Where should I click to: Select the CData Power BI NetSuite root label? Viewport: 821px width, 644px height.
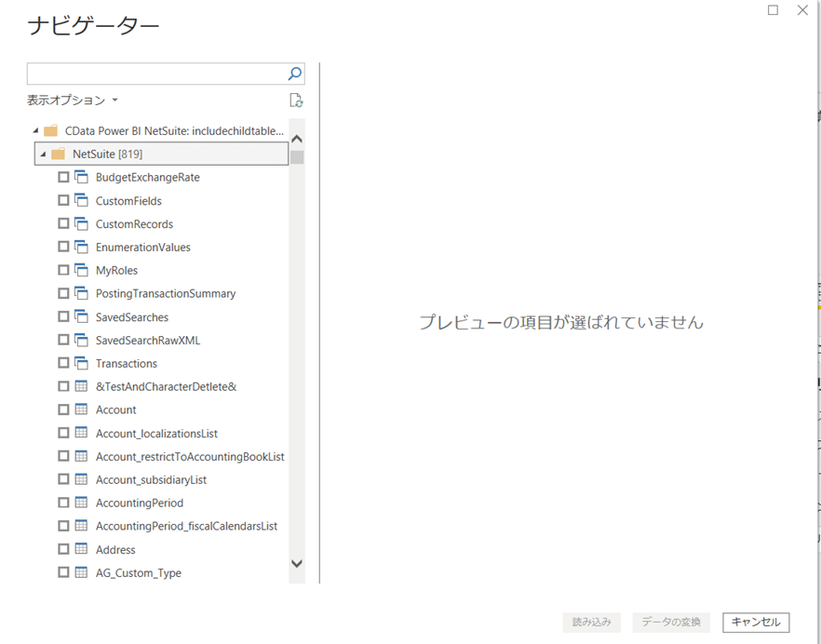coord(174,131)
